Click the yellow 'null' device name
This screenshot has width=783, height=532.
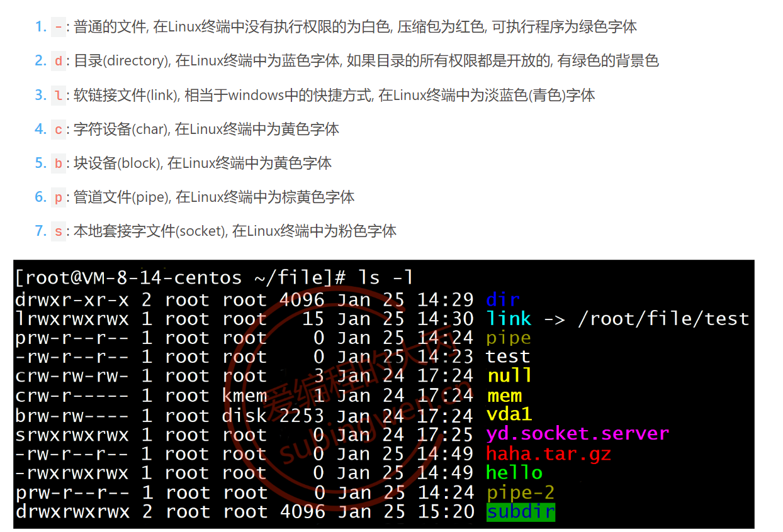[509, 376]
